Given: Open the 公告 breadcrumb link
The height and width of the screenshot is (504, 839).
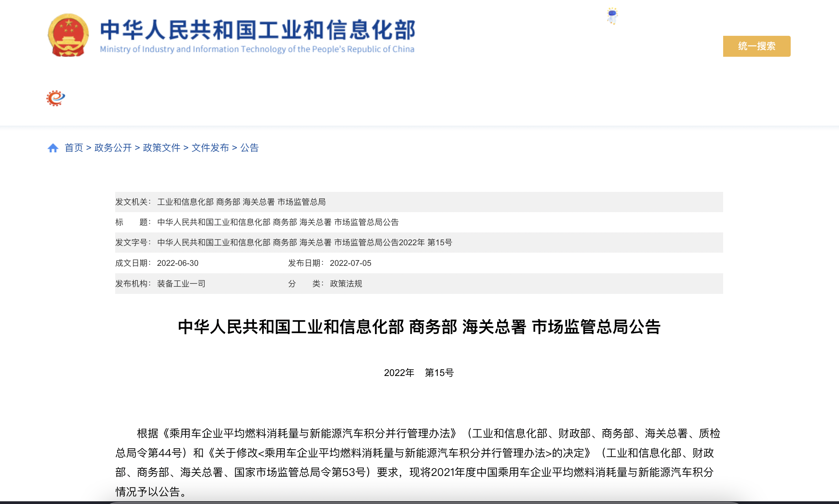Looking at the screenshot, I should [x=250, y=148].
